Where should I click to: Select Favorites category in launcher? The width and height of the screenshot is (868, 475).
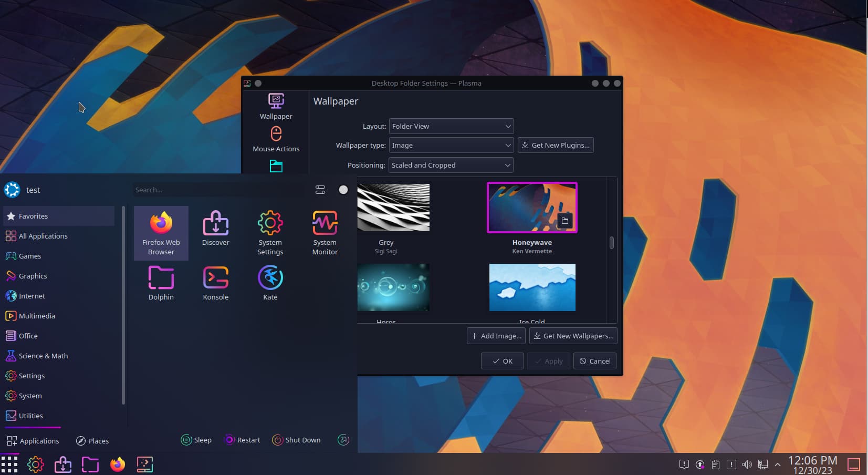coord(59,216)
